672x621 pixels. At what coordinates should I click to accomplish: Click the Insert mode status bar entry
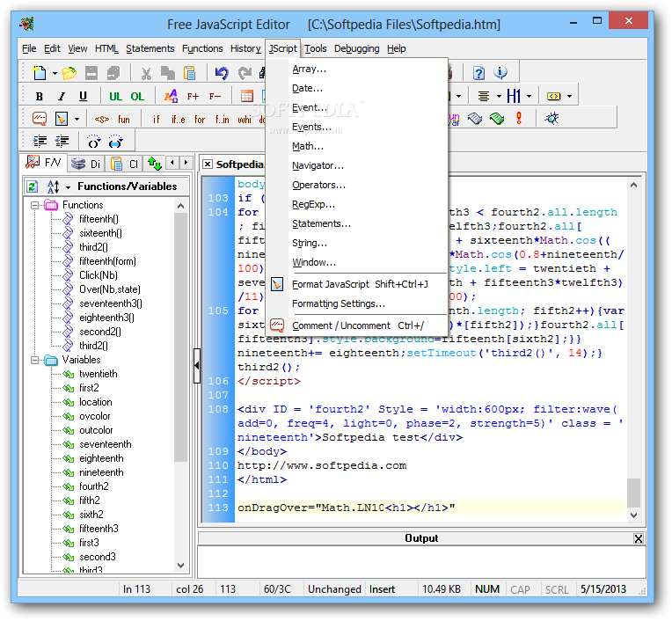(383, 589)
